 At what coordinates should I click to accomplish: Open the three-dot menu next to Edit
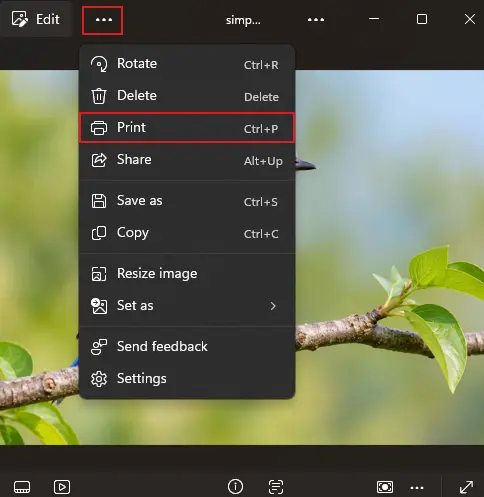103,20
